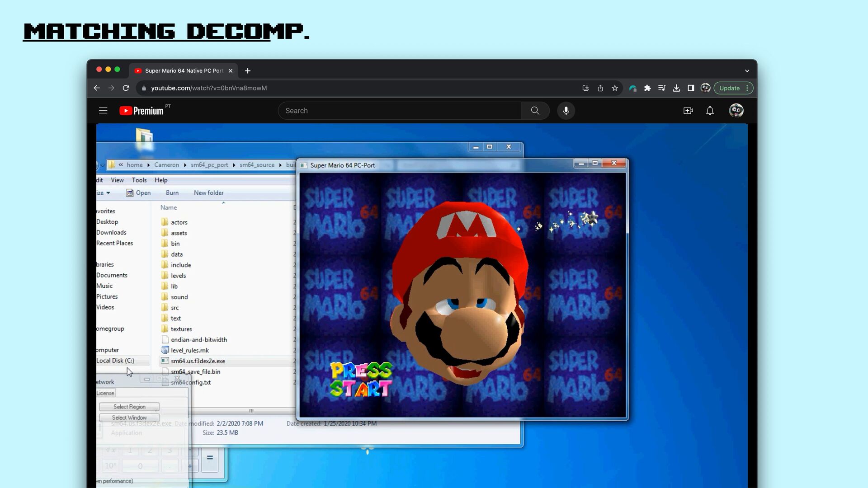Click the share page icon in address bar

point(600,88)
